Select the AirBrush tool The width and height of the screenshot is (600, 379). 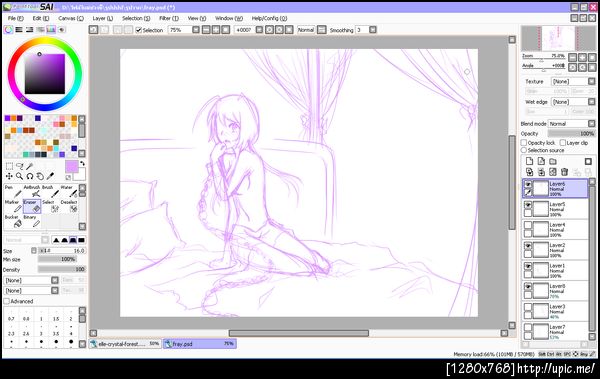click(32, 191)
